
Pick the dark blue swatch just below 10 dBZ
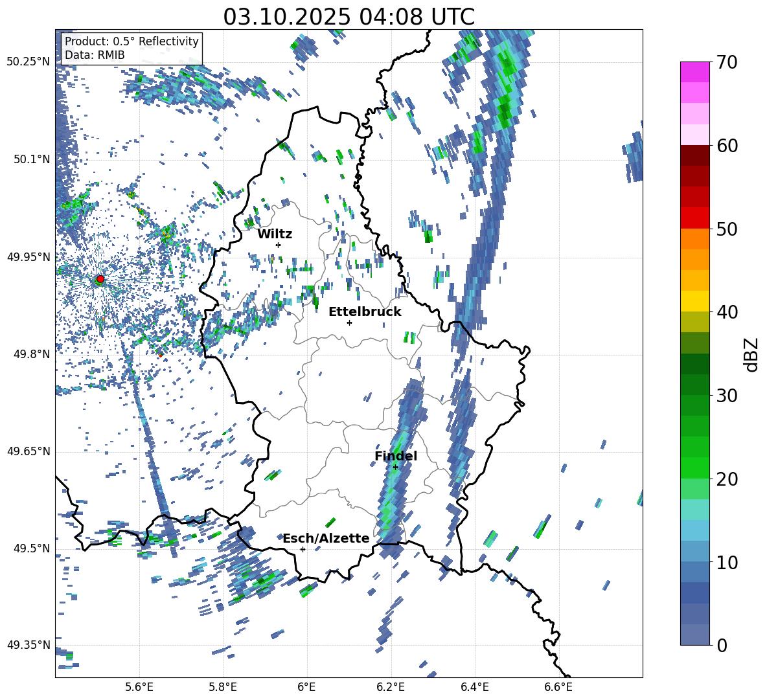[x=694, y=572]
